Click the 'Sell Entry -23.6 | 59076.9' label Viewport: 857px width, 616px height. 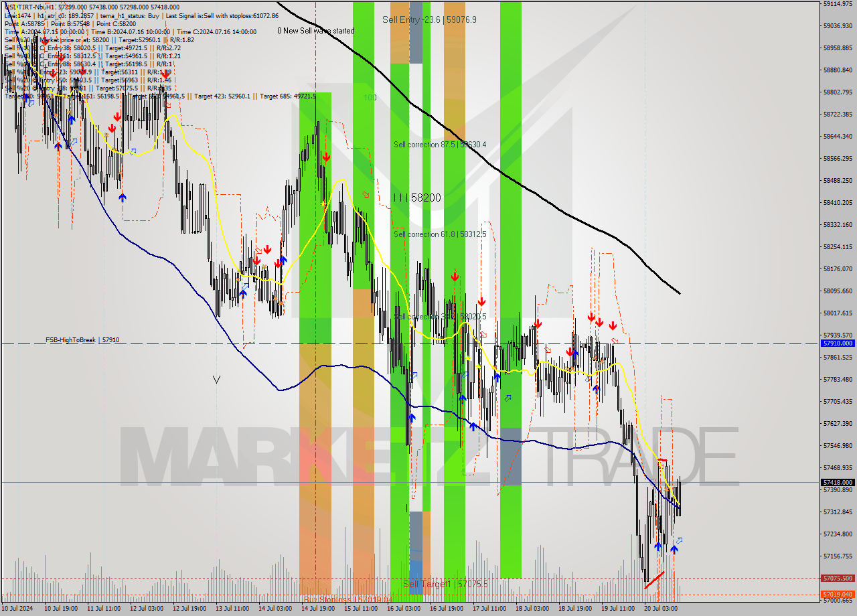tap(429, 19)
